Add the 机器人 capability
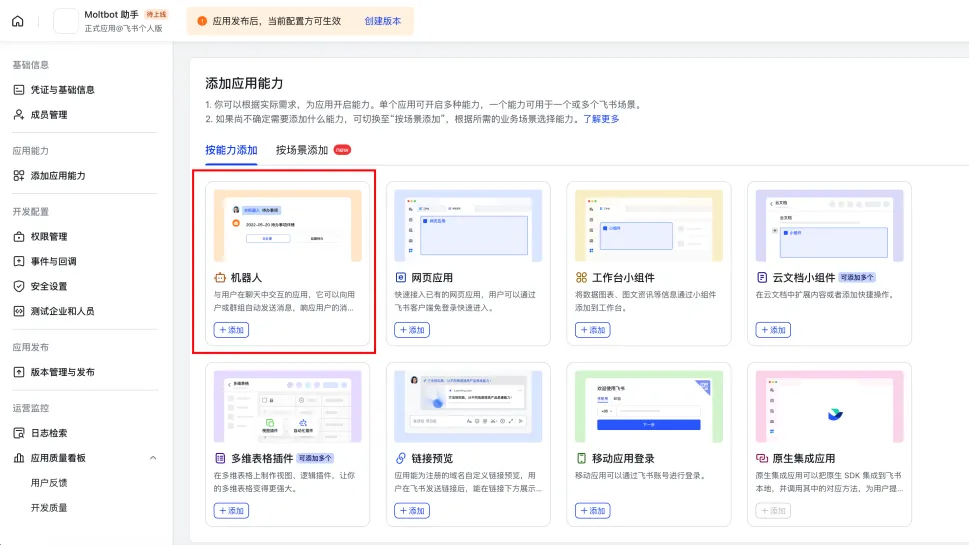The image size is (969, 545). pyautogui.click(x=231, y=330)
